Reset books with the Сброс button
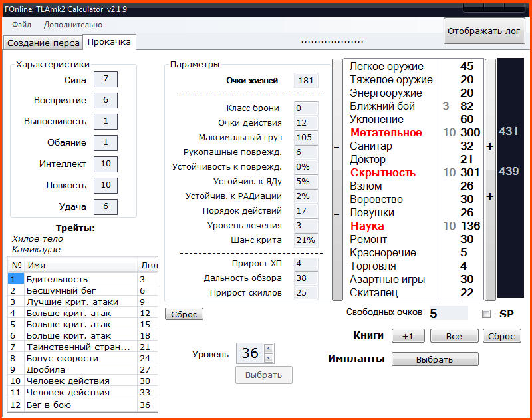 [501, 336]
